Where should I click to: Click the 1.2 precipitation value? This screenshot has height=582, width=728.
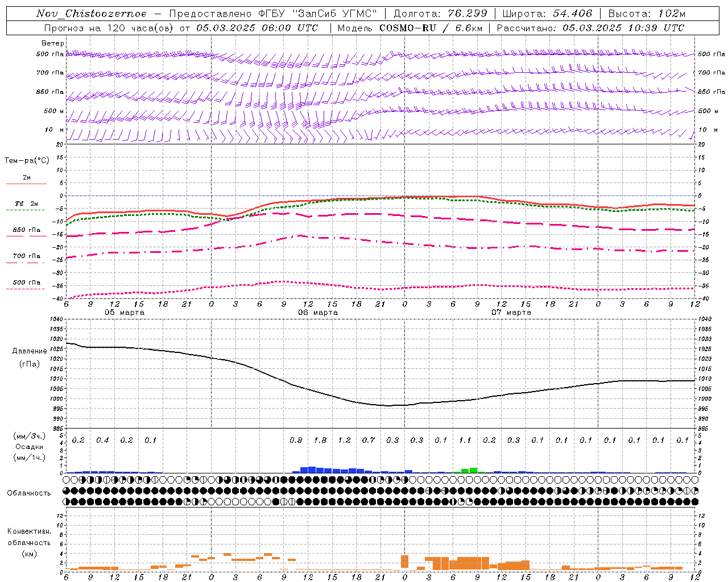point(344,440)
